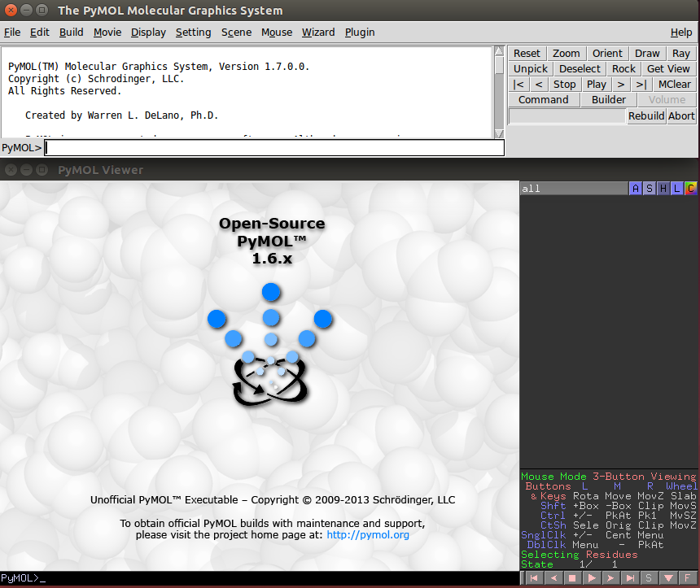Screen dimensions: 700x588
Task: Jump to end with >| button
Action: click(x=641, y=85)
